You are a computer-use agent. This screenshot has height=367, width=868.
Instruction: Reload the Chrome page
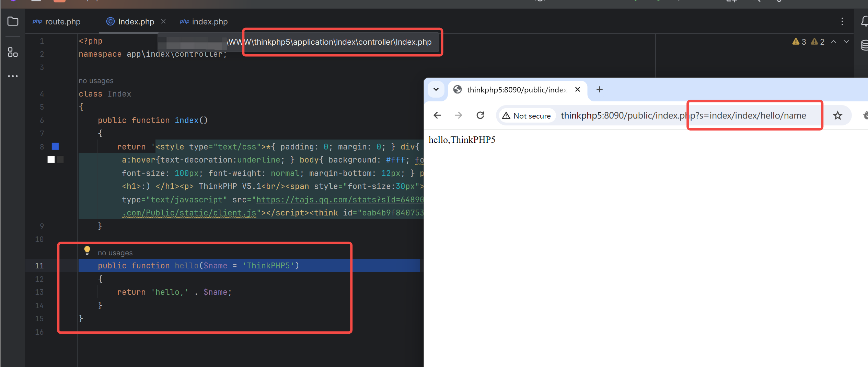point(481,115)
